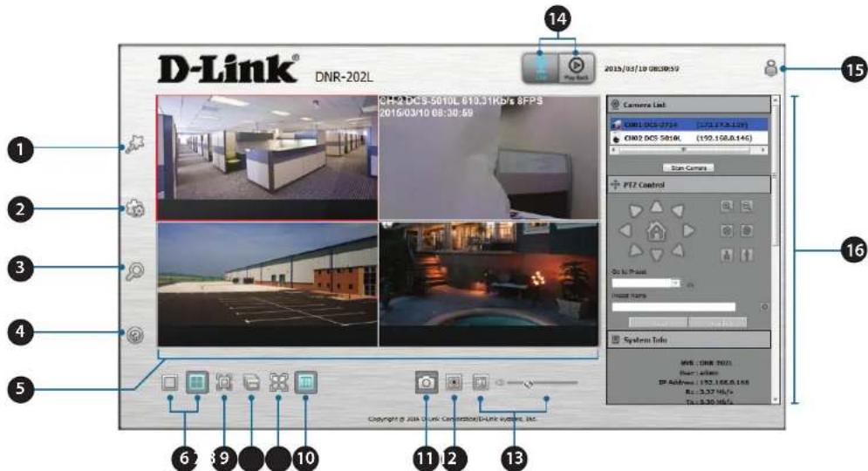Open the round status icon in sidebar
Image resolution: width=868 pixels, height=471 pixels.
click(x=135, y=335)
